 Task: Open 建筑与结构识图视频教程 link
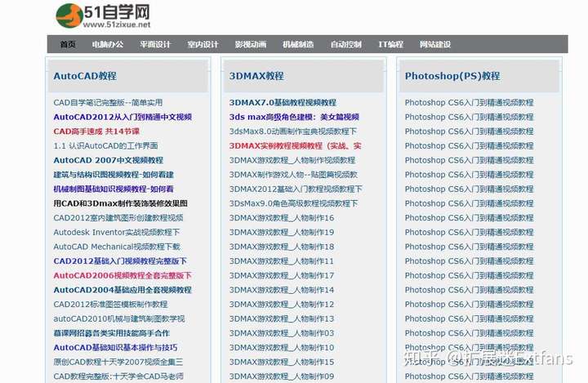coord(114,175)
